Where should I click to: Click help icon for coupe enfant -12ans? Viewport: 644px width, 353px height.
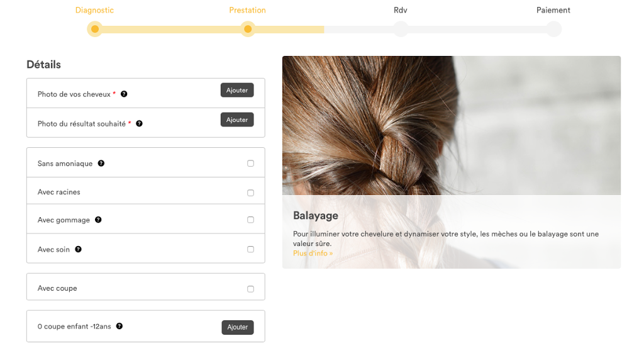coord(119,327)
